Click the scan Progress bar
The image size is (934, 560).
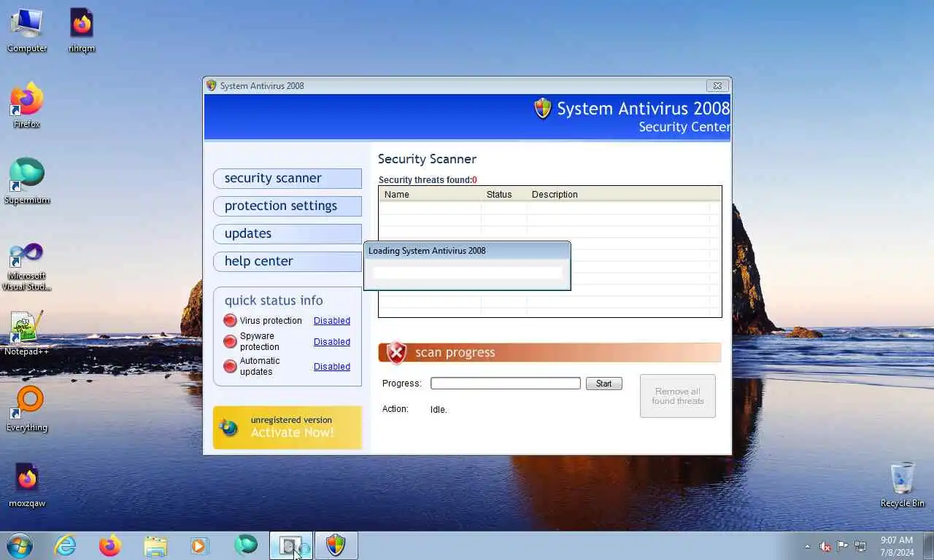(x=506, y=384)
